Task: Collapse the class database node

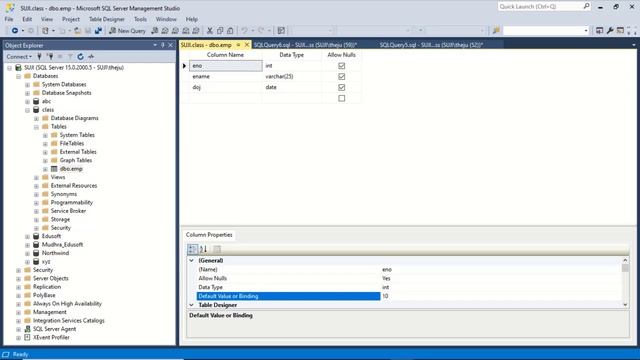Action: point(27,110)
